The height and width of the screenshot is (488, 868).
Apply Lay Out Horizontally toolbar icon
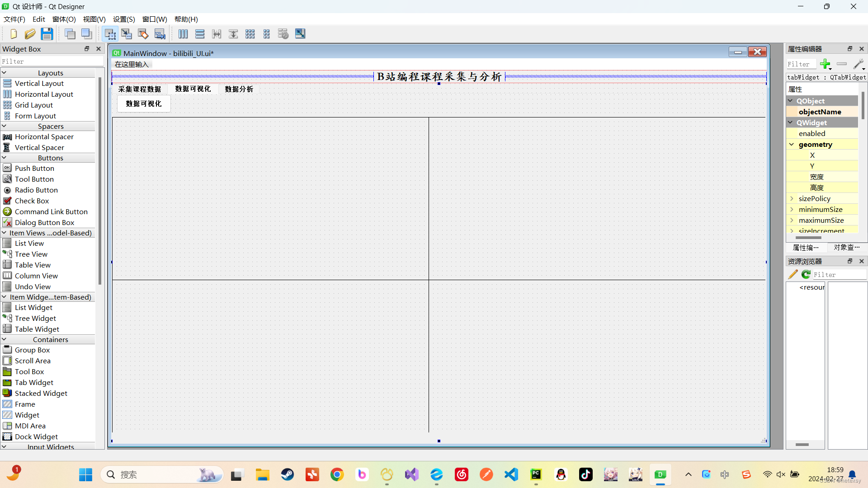coord(183,34)
